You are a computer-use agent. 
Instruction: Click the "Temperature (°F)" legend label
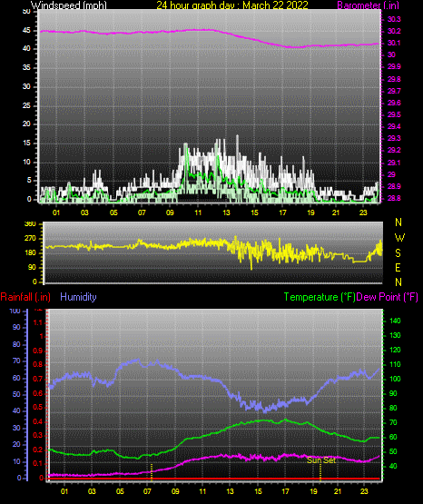320,297
